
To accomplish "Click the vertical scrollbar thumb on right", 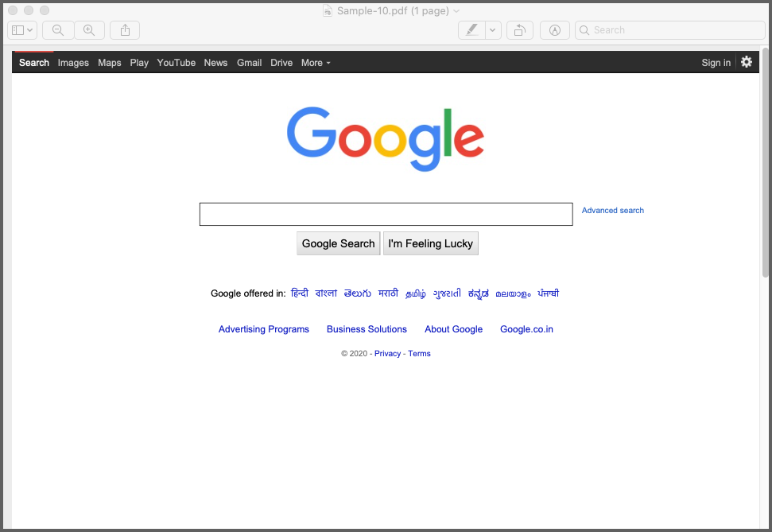I will point(765,162).
